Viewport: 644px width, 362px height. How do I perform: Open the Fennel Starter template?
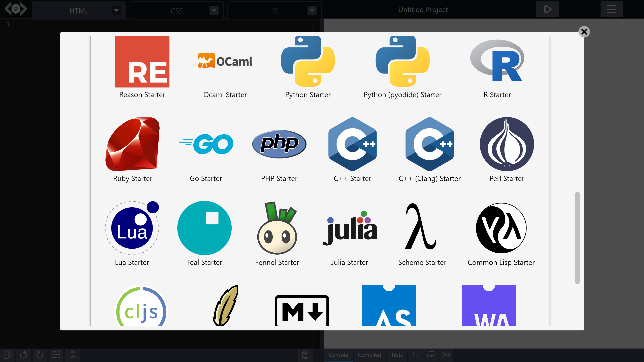(x=277, y=228)
